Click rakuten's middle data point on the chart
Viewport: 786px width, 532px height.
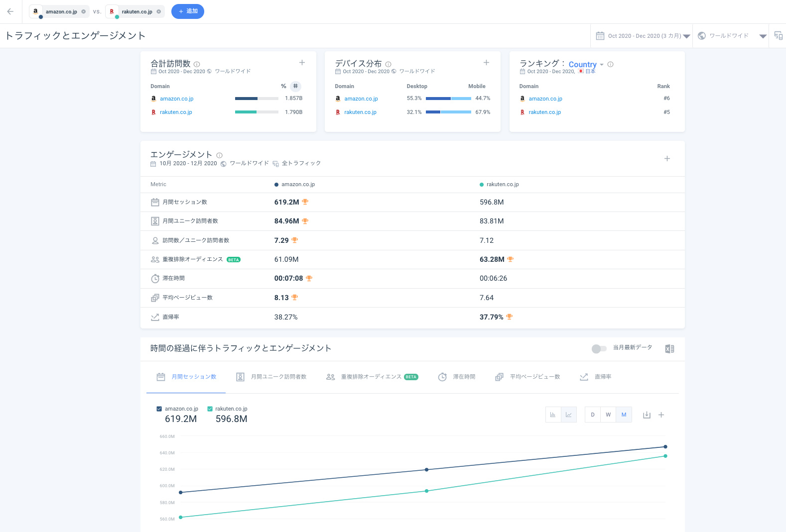pos(426,491)
